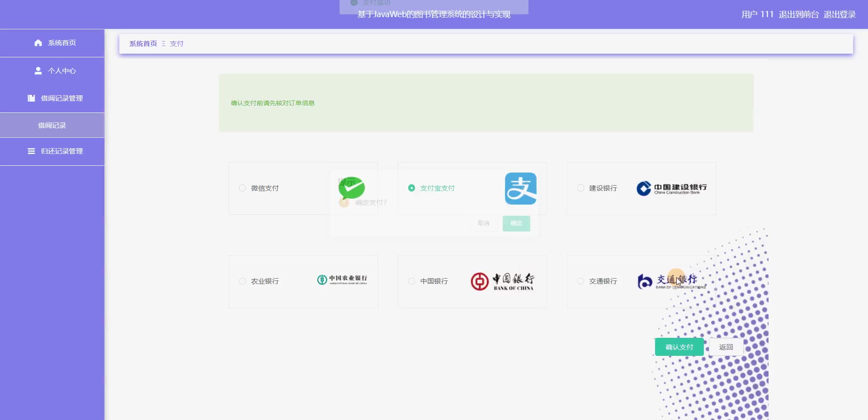868x420 pixels.
Task: Click the 支付 breadcrumb item
Action: (x=176, y=44)
